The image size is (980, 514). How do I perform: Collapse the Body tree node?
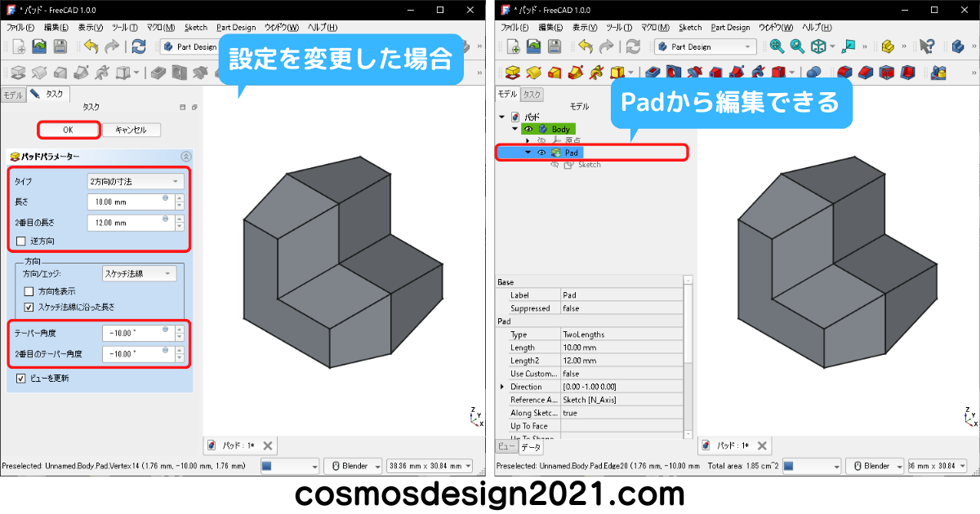[515, 129]
